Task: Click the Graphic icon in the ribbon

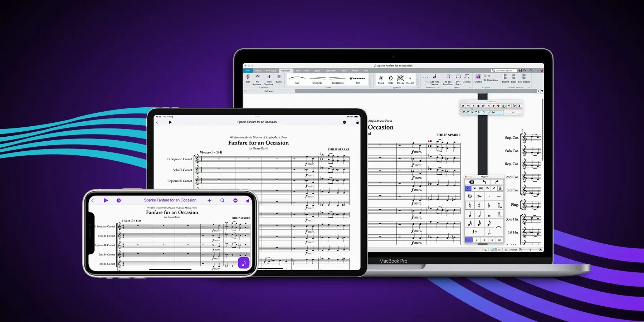Action: pos(478,78)
